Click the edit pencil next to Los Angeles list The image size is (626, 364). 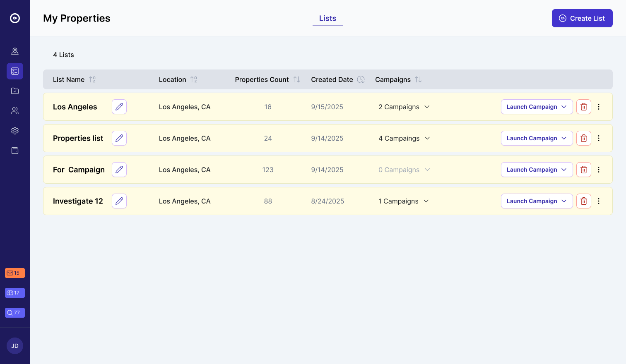pyautogui.click(x=119, y=107)
